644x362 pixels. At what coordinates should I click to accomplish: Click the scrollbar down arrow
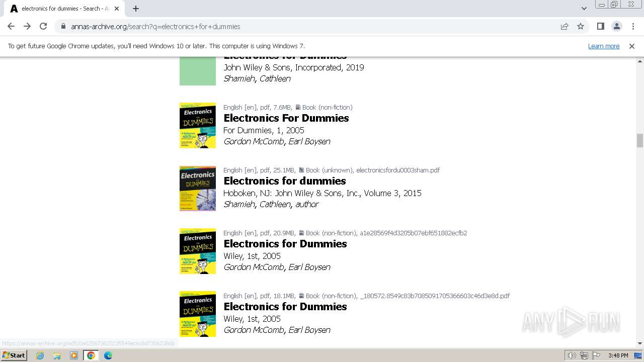click(x=640, y=343)
